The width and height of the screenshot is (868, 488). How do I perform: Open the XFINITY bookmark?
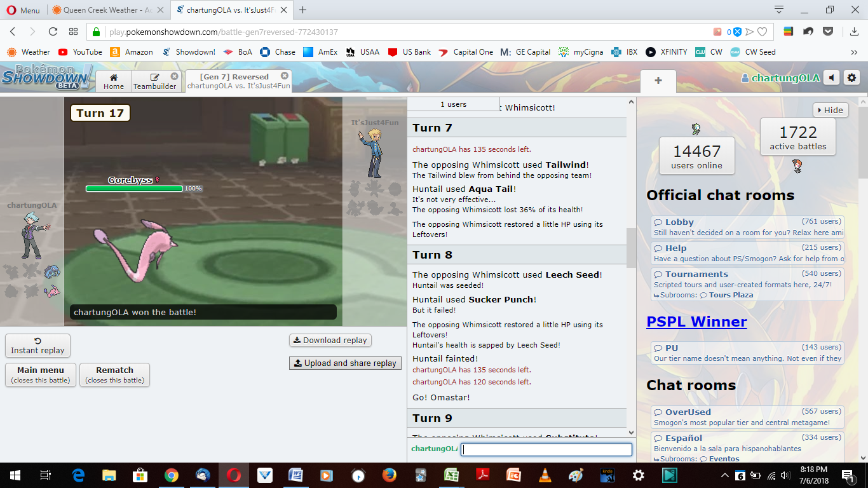[x=667, y=52]
